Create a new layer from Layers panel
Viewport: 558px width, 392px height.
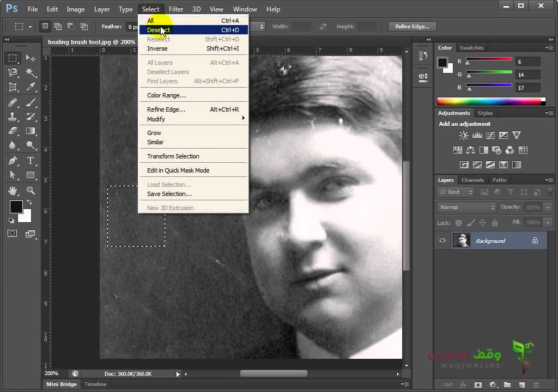521,384
